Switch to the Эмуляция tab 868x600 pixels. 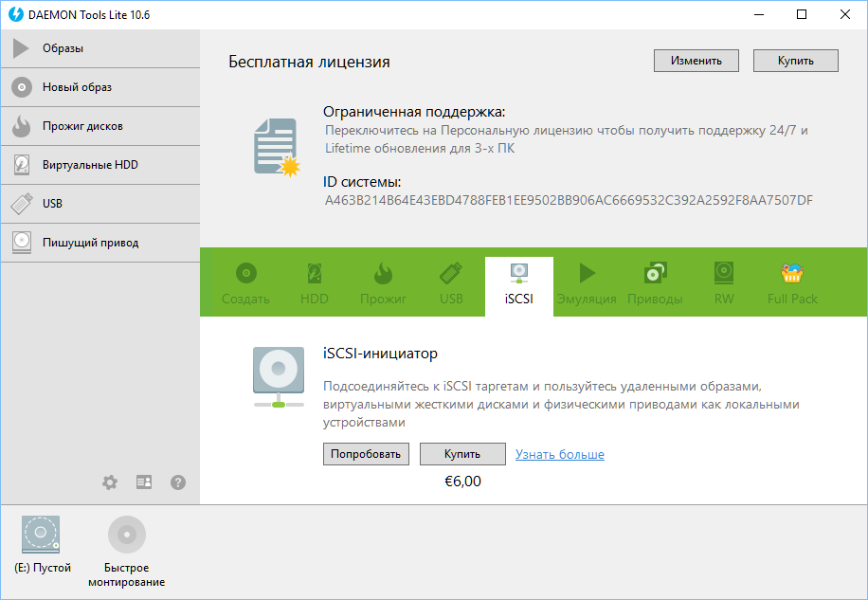click(587, 284)
